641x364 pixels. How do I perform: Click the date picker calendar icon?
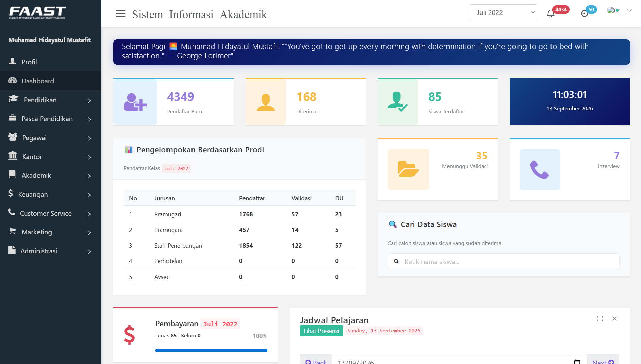tap(577, 362)
